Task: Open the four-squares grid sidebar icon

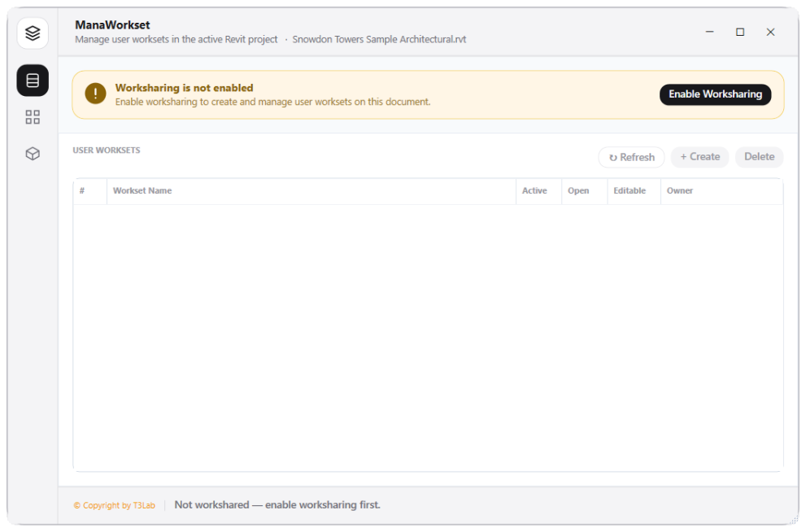Action: (33, 117)
